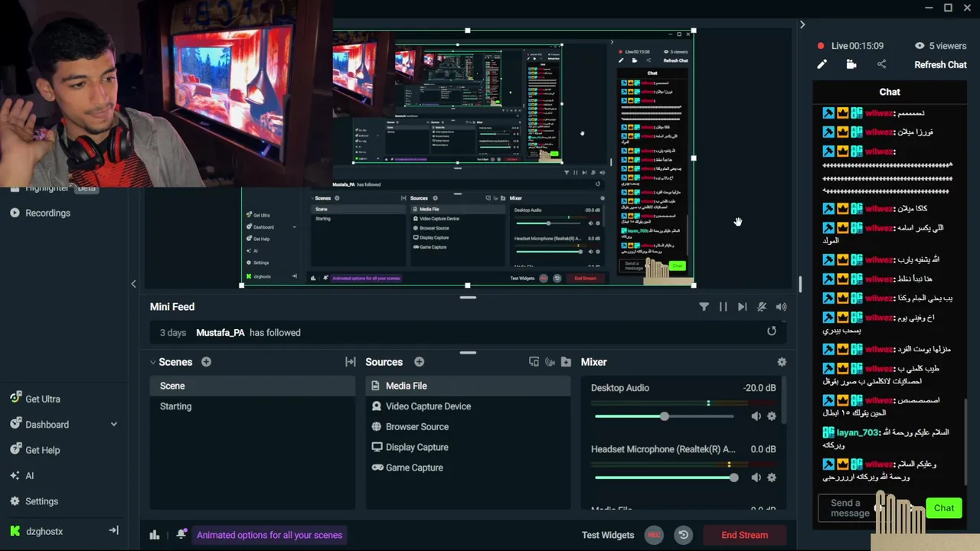Click the log out arrow icon

[x=113, y=530]
